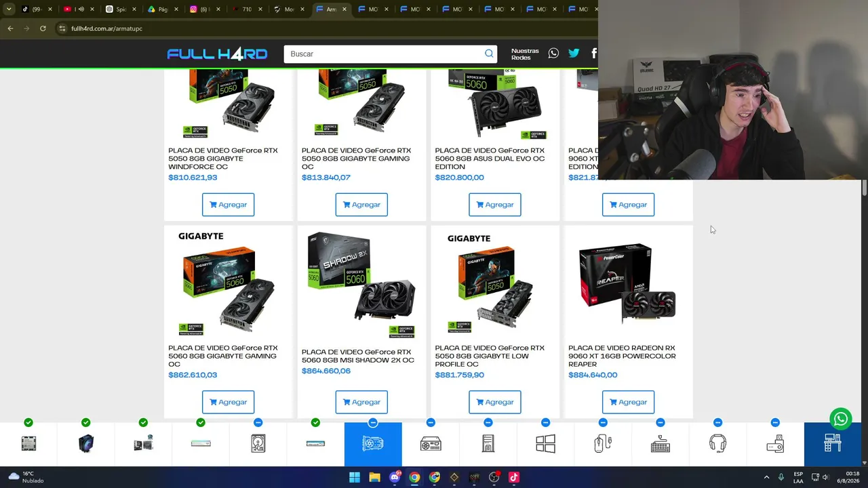
Task: Click the search magnifier icon
Action: click(x=489, y=54)
